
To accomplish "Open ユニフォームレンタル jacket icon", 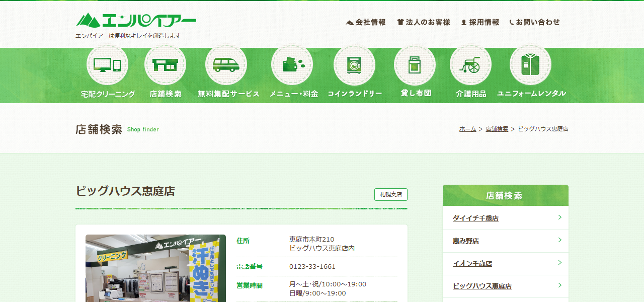I will coord(530,65).
